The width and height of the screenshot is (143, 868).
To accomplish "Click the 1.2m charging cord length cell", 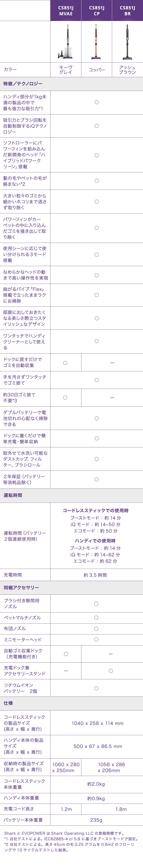I will tap(66, 809).
